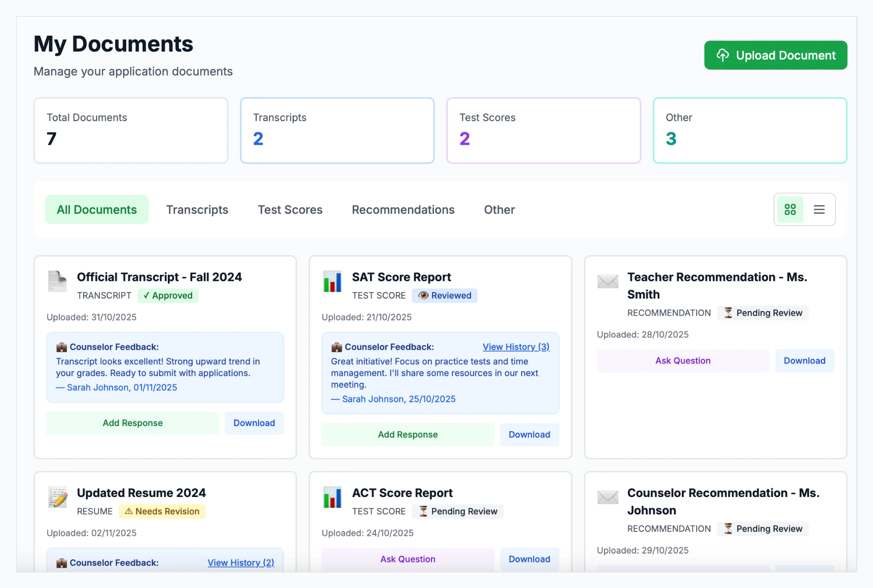Click the upload cloud icon on Upload Document
Image resolution: width=873 pixels, height=588 pixels.
[723, 55]
